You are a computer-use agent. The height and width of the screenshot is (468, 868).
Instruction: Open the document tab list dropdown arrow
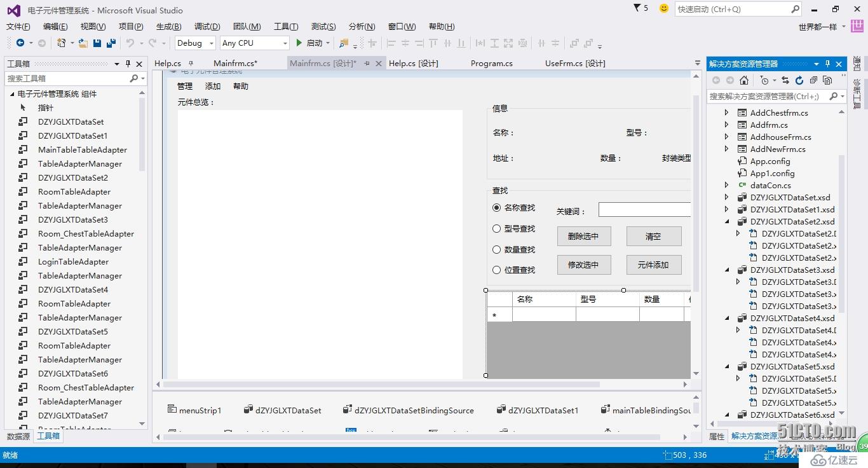[698, 64]
